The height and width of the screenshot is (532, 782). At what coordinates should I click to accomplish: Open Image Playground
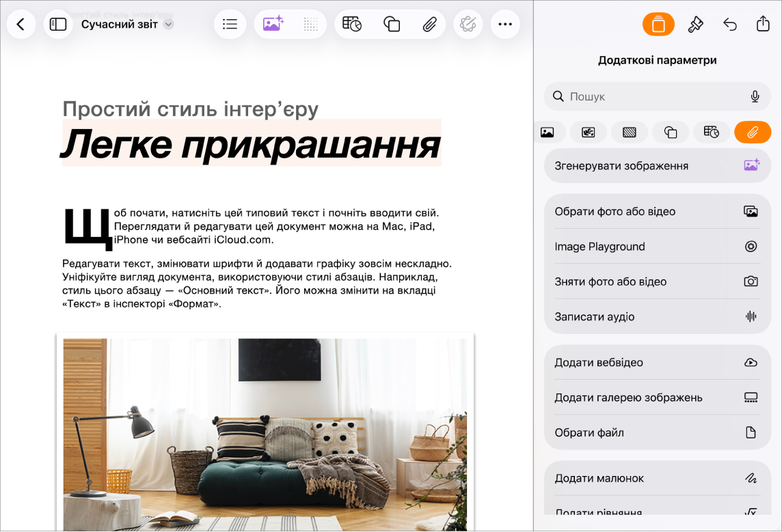658,247
